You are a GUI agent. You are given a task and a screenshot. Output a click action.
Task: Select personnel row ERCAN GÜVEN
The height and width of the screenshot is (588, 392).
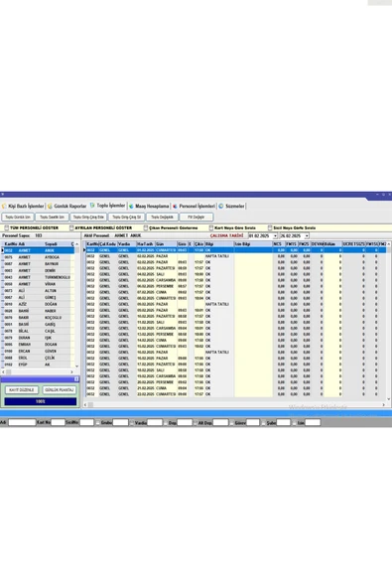39,352
